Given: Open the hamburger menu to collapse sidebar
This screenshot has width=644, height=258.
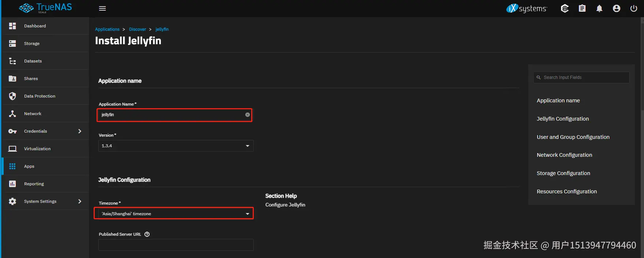Looking at the screenshot, I should click(102, 8).
